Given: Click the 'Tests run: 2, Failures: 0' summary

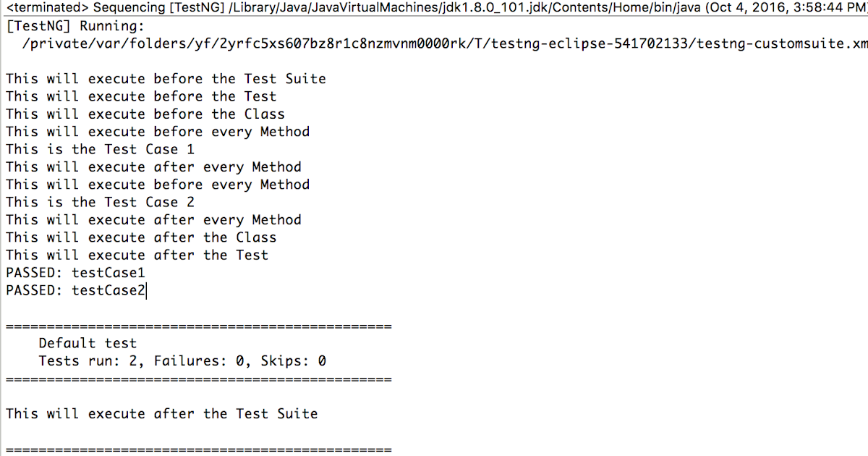Looking at the screenshot, I should (182, 360).
